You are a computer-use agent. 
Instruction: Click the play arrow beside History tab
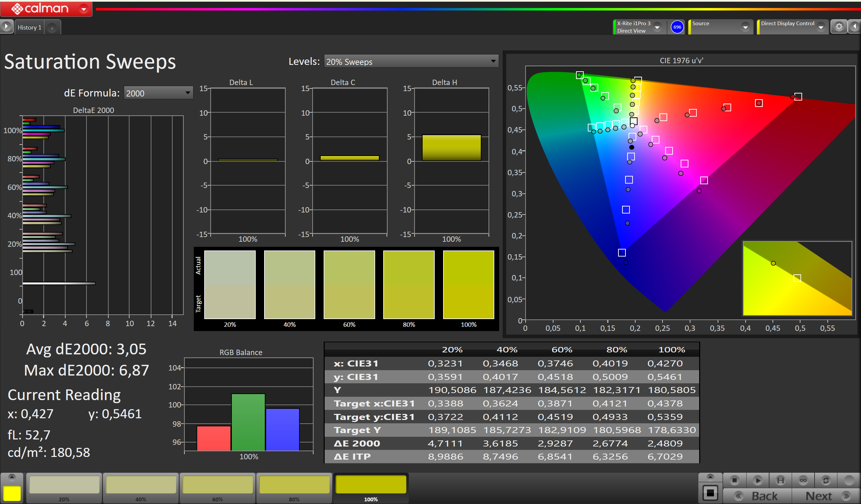[6, 26]
